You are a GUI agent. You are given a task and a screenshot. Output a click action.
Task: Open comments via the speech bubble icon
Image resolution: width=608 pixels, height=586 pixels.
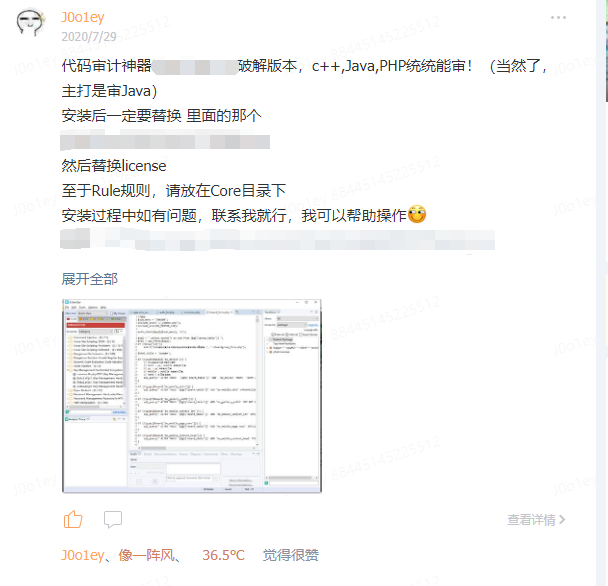[x=113, y=519]
